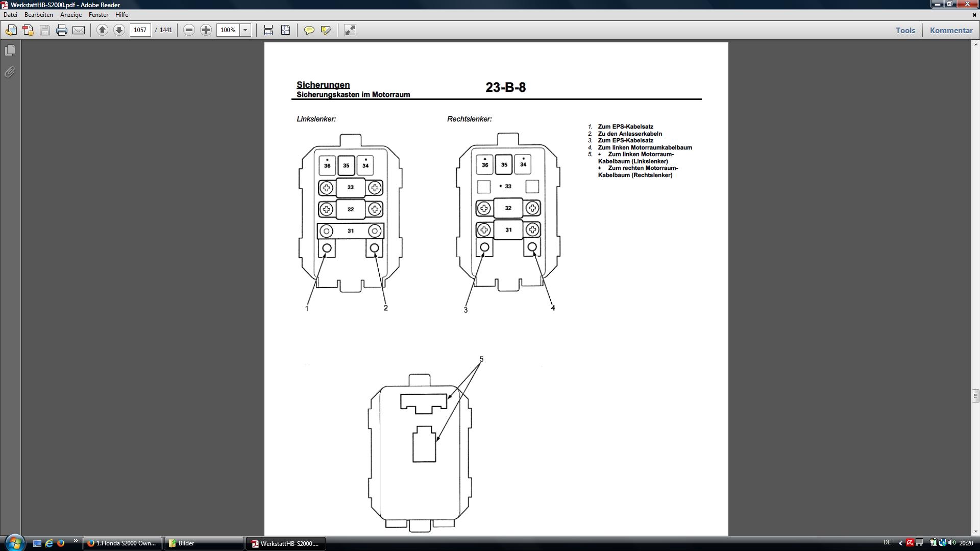
Task: Go to previous page arrow
Action: point(102,31)
